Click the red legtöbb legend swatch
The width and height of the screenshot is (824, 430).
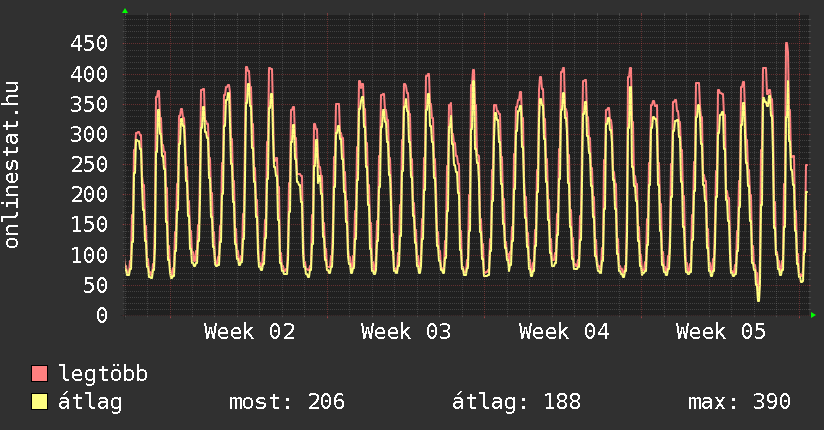pos(40,374)
